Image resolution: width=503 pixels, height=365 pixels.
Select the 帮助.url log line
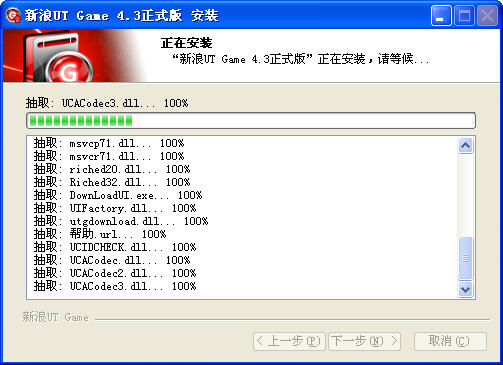[x=100, y=234]
